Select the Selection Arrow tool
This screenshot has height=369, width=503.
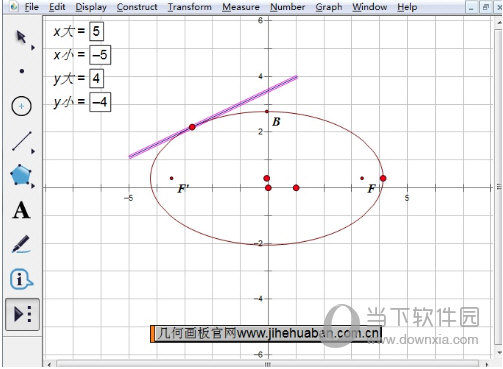[21, 37]
